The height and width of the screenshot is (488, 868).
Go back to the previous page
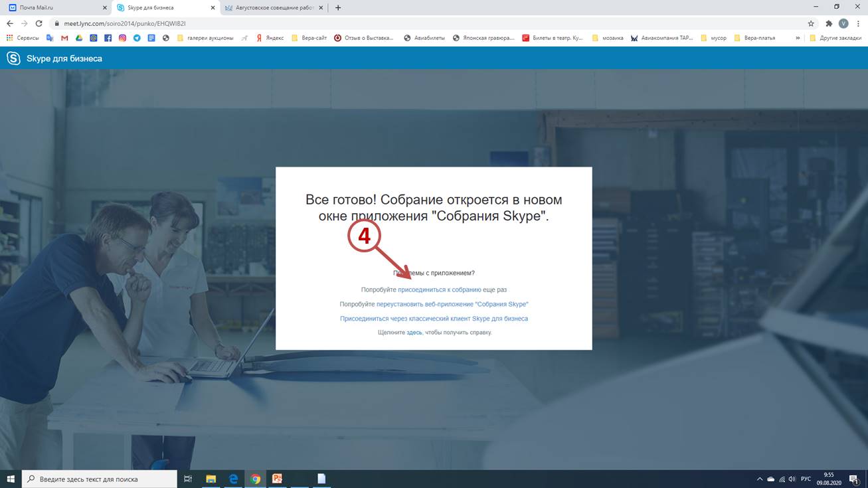[x=9, y=23]
